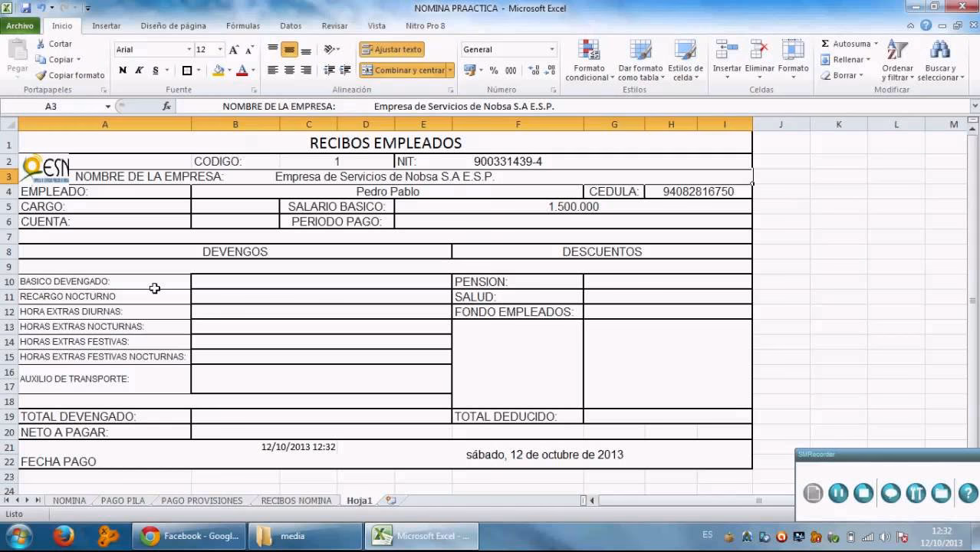This screenshot has height=552, width=980.
Task: Expand the Autosuma dropdown arrow
Action: 876,44
